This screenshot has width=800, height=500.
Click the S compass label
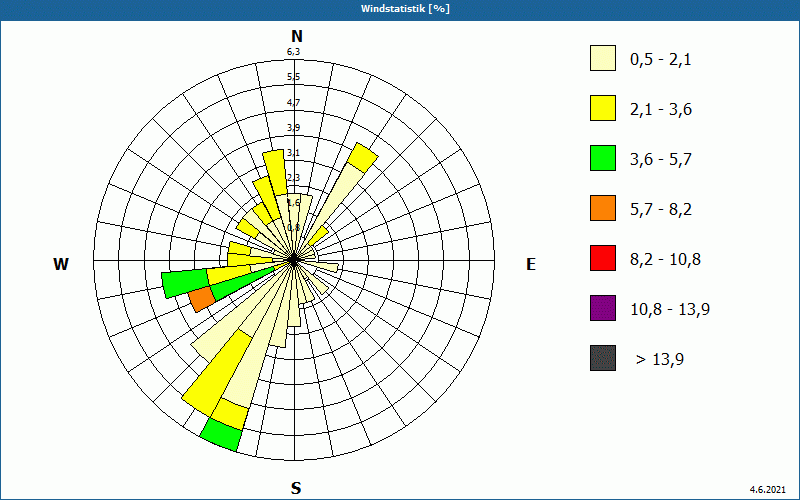pyautogui.click(x=296, y=488)
